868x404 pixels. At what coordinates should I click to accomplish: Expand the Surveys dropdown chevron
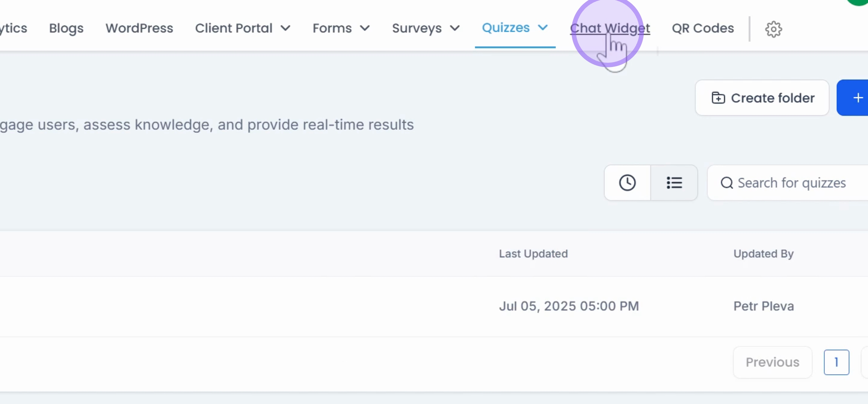pos(455,28)
